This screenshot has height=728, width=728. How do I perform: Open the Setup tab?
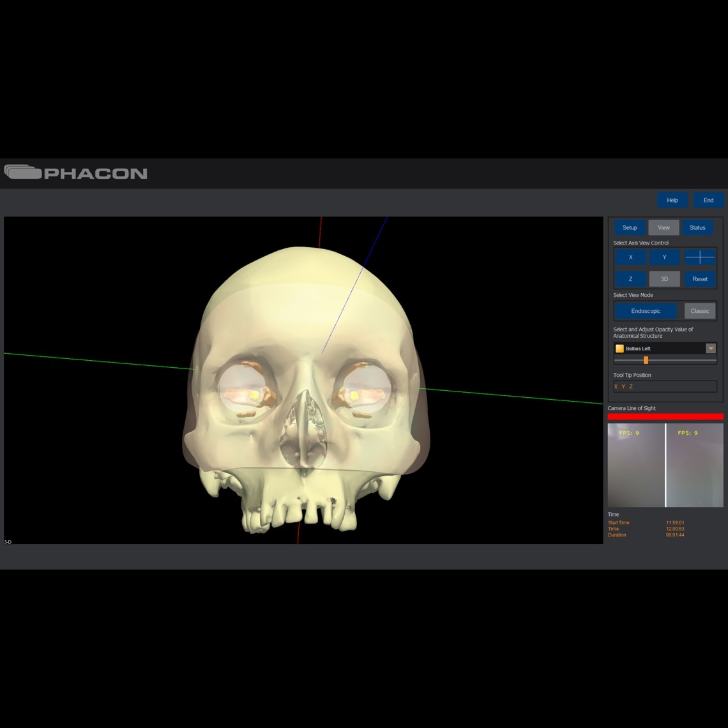click(x=630, y=228)
